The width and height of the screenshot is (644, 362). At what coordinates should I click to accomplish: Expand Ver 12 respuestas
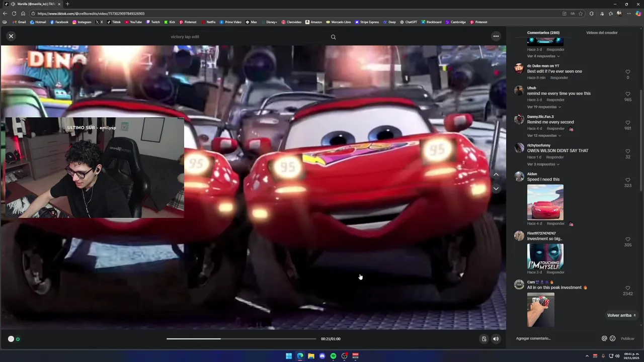544,136
